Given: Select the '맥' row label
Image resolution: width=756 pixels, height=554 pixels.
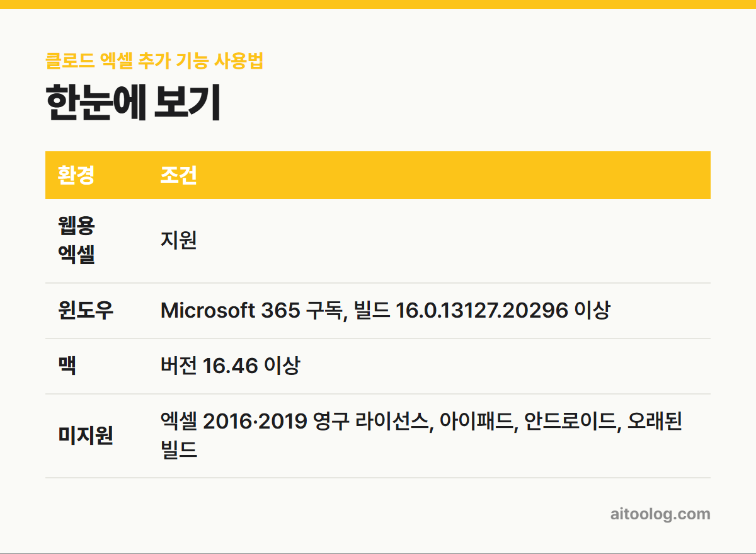Looking at the screenshot, I should tap(67, 366).
